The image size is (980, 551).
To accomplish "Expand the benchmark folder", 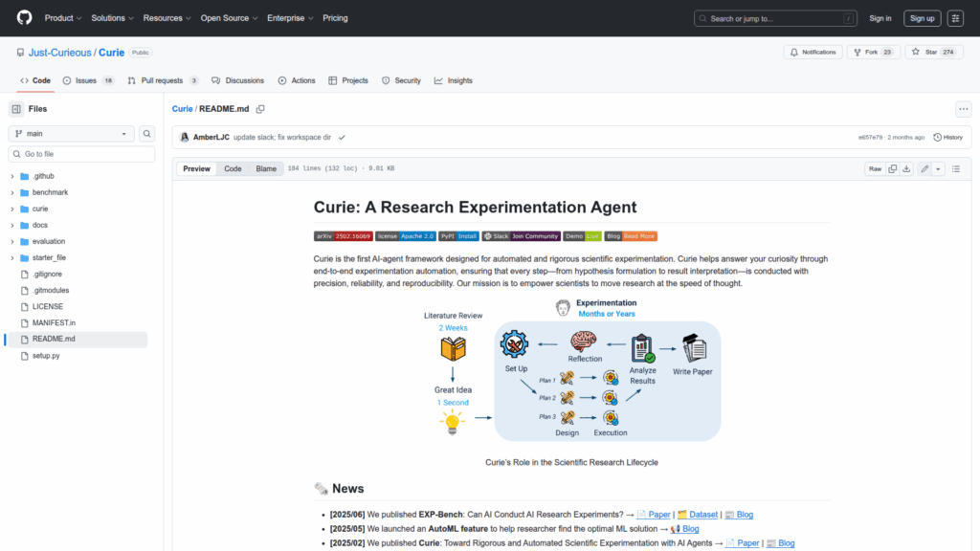I will point(11,192).
